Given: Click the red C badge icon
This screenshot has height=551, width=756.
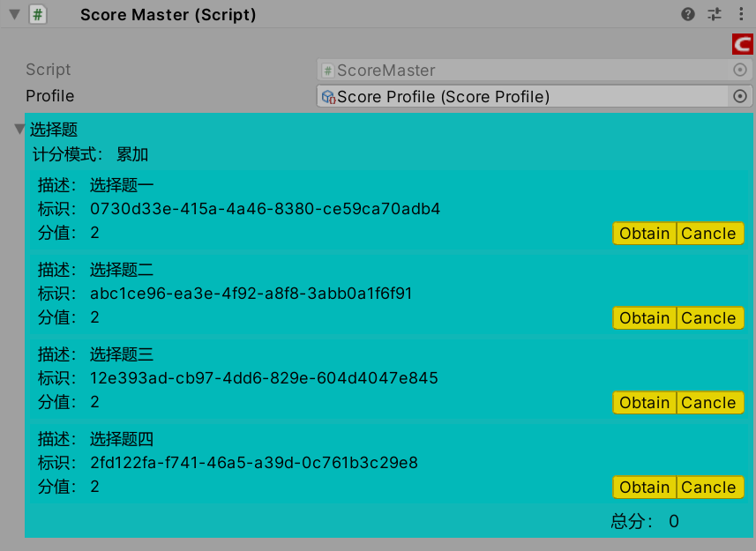Looking at the screenshot, I should tap(742, 43).
